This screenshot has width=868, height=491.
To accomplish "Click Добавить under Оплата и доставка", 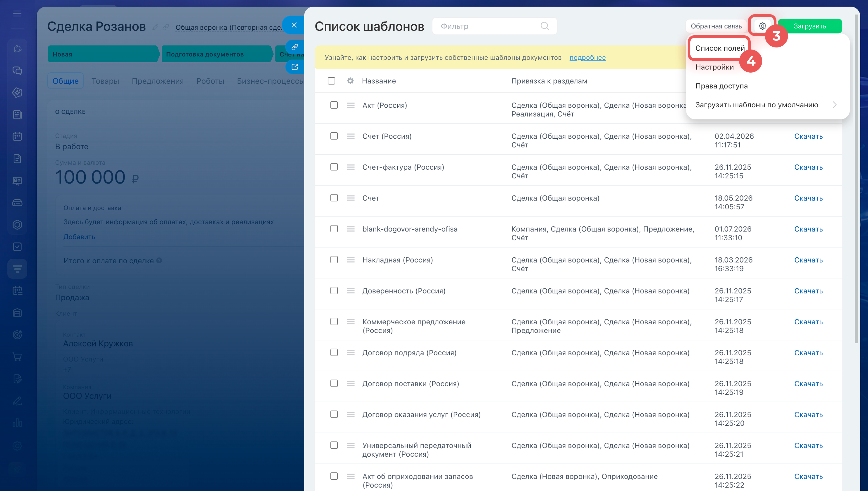I will [79, 237].
